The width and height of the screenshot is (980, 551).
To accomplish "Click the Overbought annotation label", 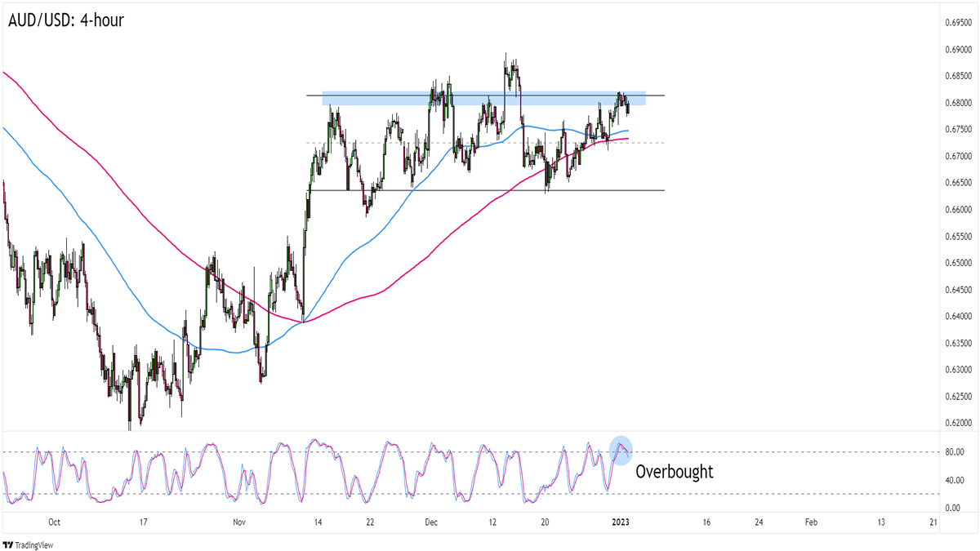I will coord(674,471).
